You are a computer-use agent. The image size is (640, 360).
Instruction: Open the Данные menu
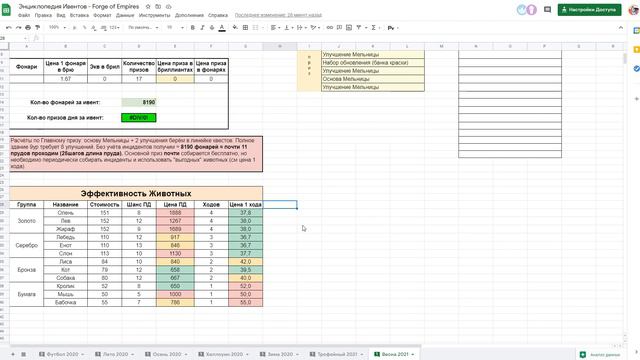point(125,15)
